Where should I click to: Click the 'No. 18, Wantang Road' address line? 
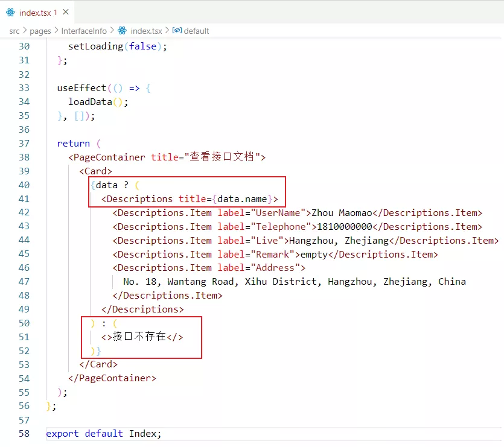point(295,282)
